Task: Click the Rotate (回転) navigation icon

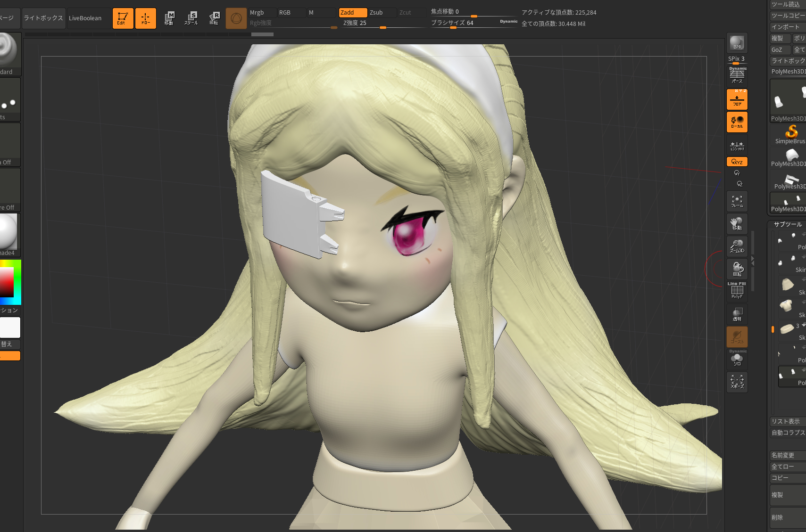Action: (x=737, y=269)
